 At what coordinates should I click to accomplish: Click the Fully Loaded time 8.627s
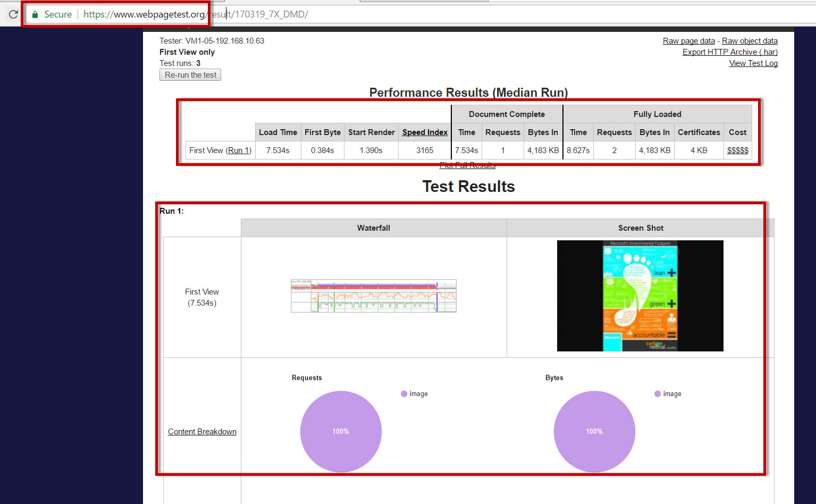578,150
